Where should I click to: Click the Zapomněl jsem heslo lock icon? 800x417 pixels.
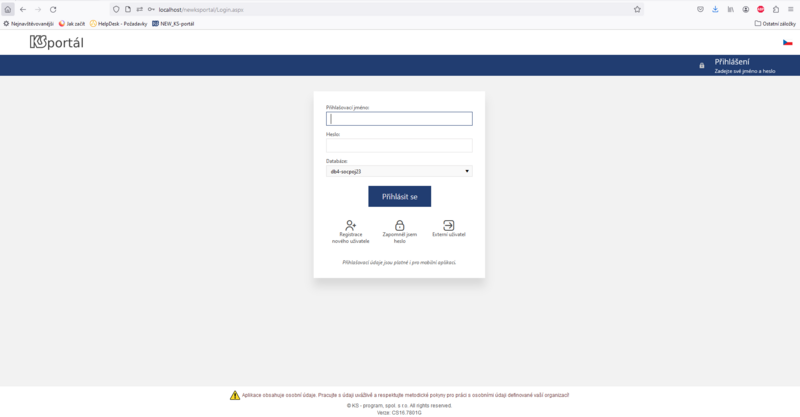[x=399, y=225]
